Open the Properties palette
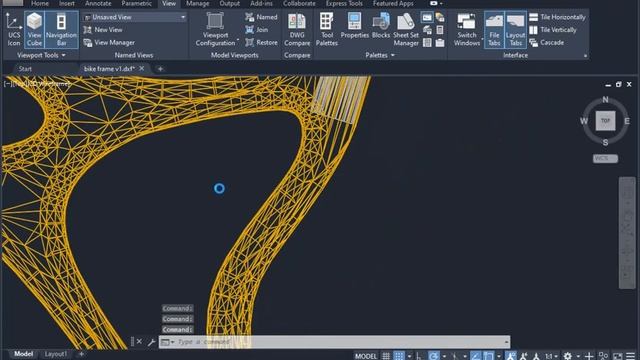The width and height of the screenshot is (640, 360). coord(354,26)
